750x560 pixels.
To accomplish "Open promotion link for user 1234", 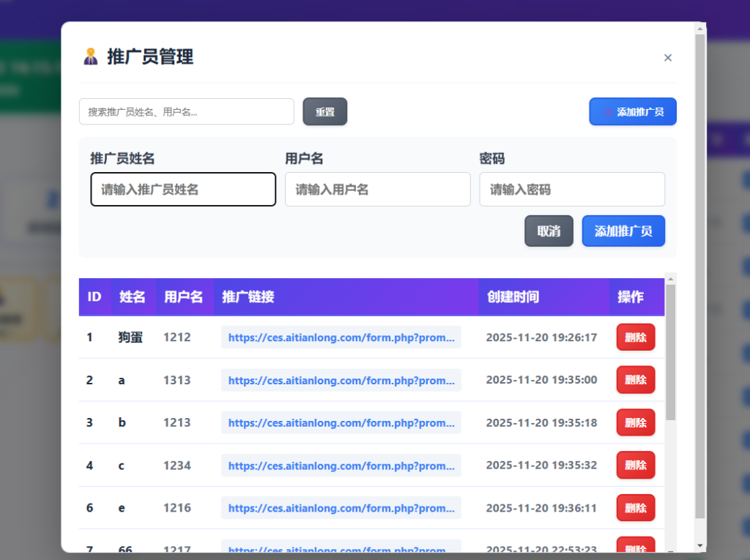I will point(341,466).
